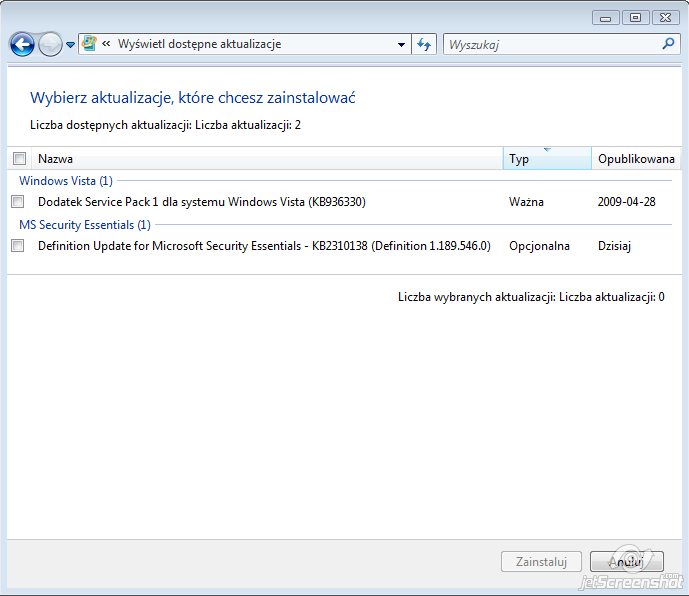The image size is (689, 596).
Task: Click the greyed forward arrow button
Action: tap(50, 44)
